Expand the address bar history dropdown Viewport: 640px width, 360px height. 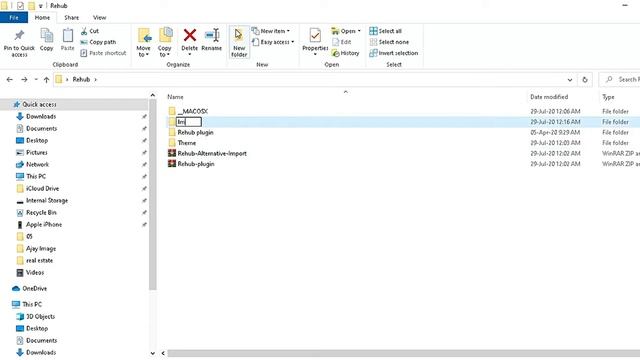tap(570, 80)
